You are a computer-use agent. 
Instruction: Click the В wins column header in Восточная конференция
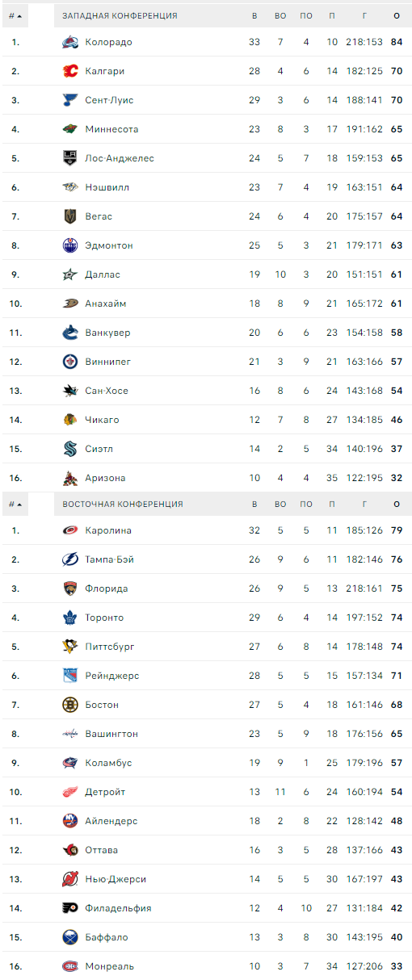coord(254,505)
